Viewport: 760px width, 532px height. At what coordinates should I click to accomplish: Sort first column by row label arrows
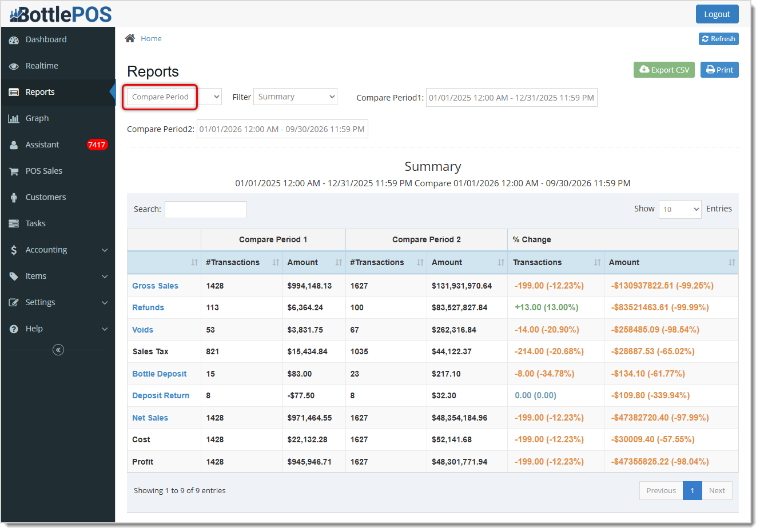194,262
